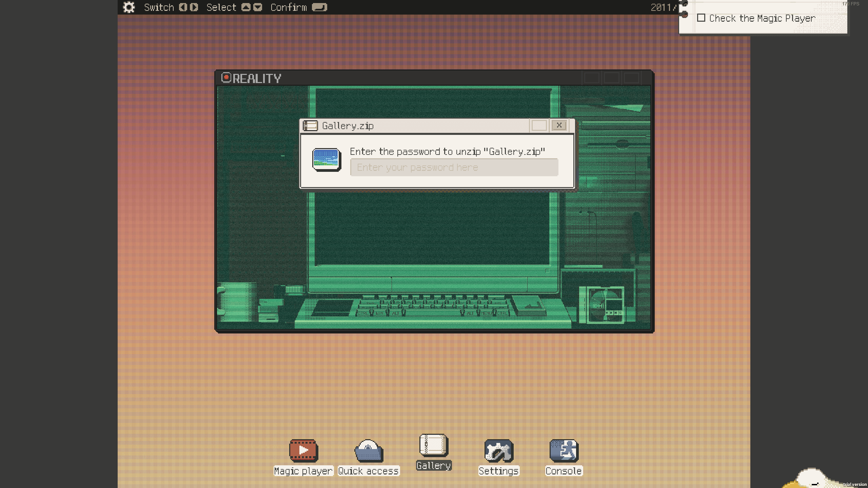868x488 pixels.
Task: Click the stop button on the disc player
Action: pos(620,313)
